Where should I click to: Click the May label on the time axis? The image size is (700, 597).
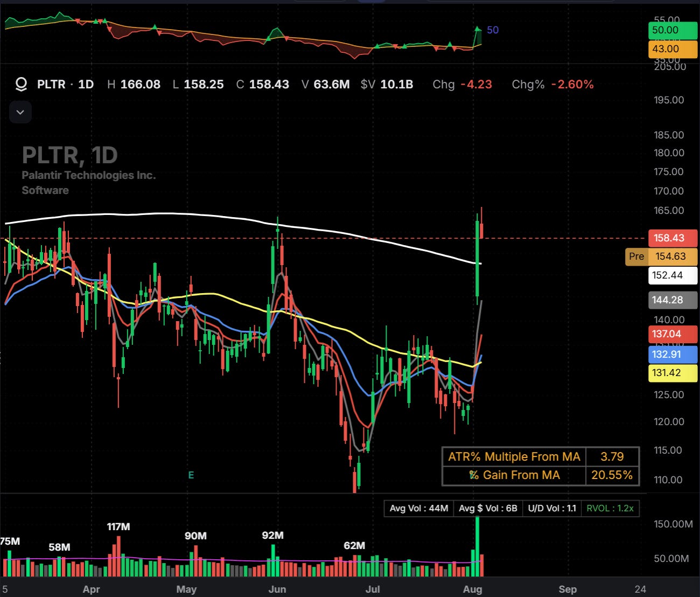point(186,589)
